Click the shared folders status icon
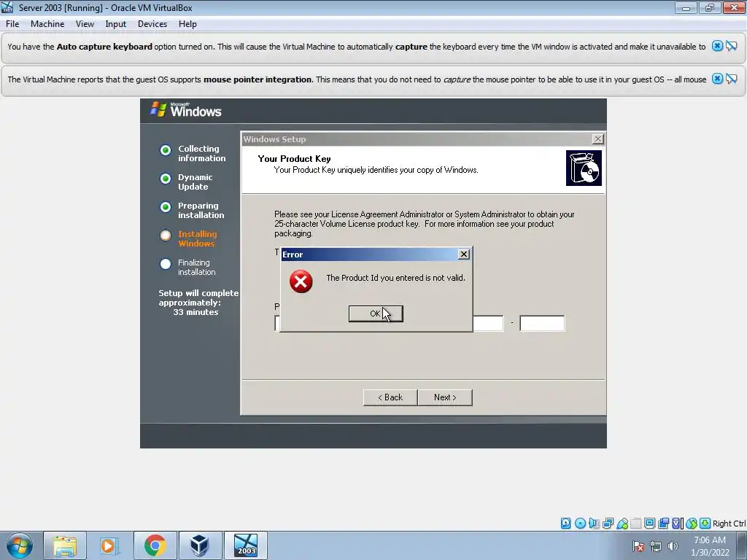 click(x=636, y=524)
